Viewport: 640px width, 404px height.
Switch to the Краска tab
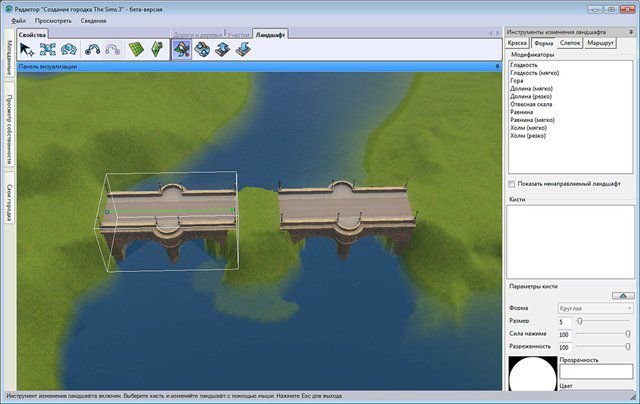click(x=519, y=44)
